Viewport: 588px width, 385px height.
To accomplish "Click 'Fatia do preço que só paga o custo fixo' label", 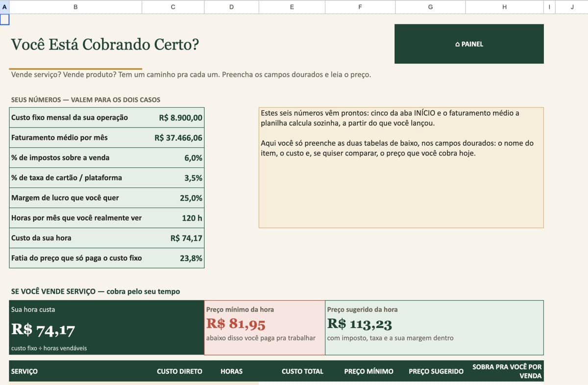I will click(76, 258).
